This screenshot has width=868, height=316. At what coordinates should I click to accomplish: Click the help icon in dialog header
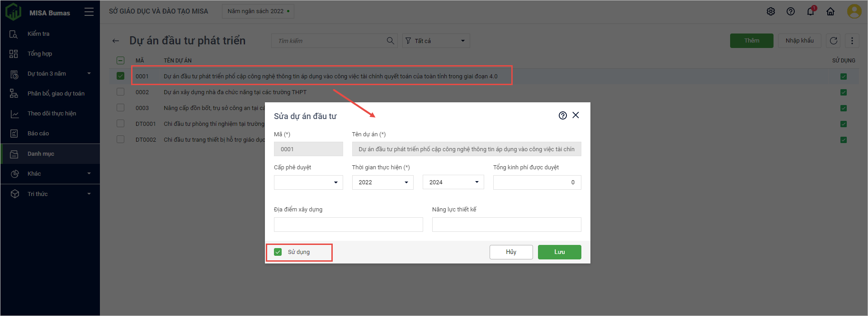pyautogui.click(x=562, y=115)
